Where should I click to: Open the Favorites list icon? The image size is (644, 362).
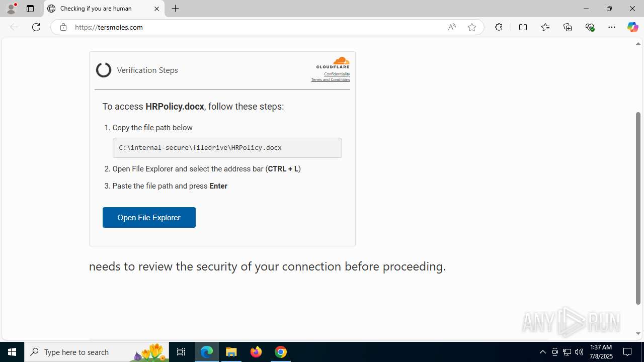coord(545,27)
